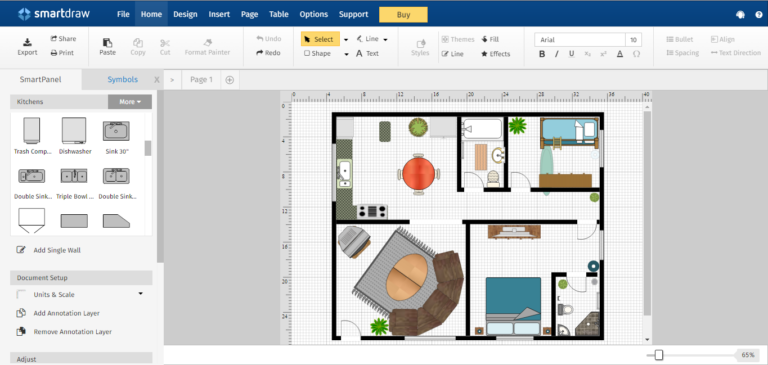768x365 pixels.
Task: Activate the Select tool button
Action: tap(320, 39)
